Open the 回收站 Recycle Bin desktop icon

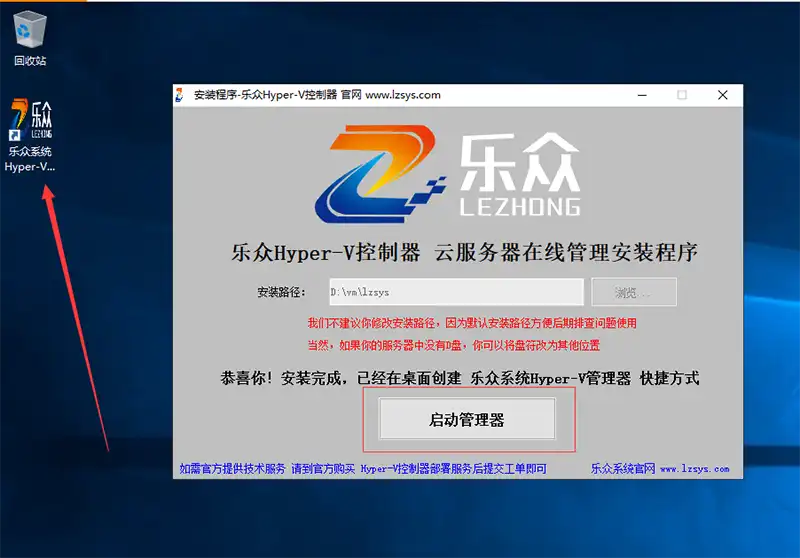(29, 31)
